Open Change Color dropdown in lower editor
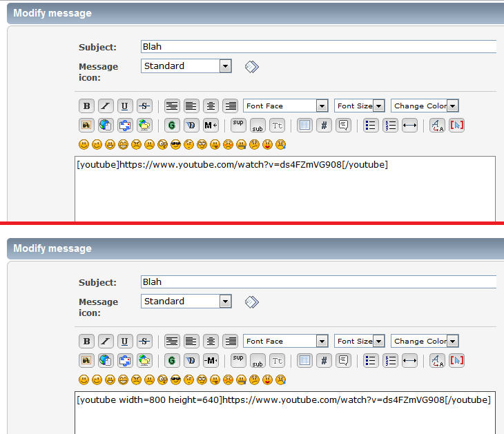This screenshot has height=434, width=504. [425, 341]
